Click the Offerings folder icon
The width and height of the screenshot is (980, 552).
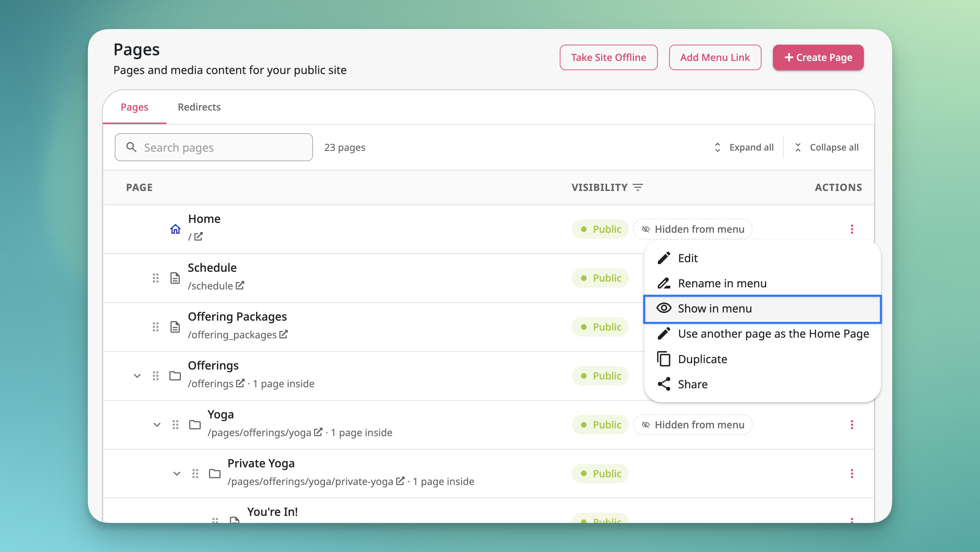tap(175, 376)
